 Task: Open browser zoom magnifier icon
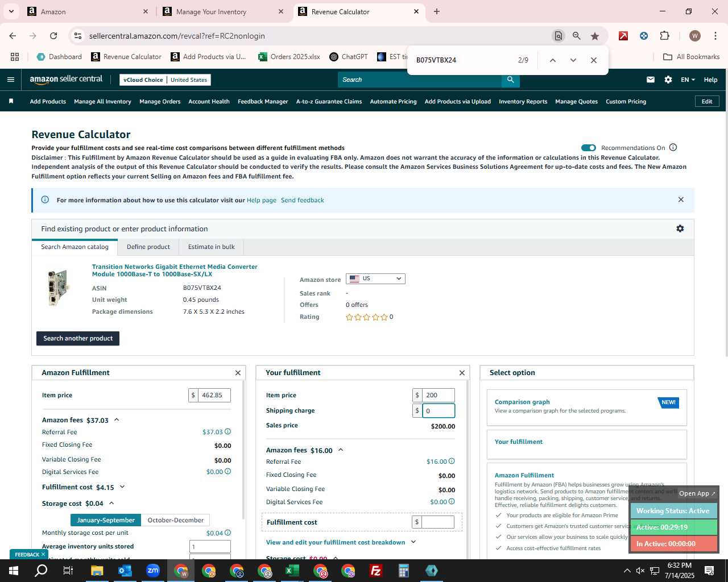(x=577, y=36)
